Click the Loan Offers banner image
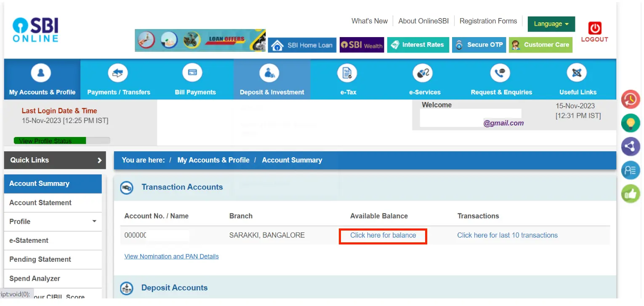 [x=200, y=40]
